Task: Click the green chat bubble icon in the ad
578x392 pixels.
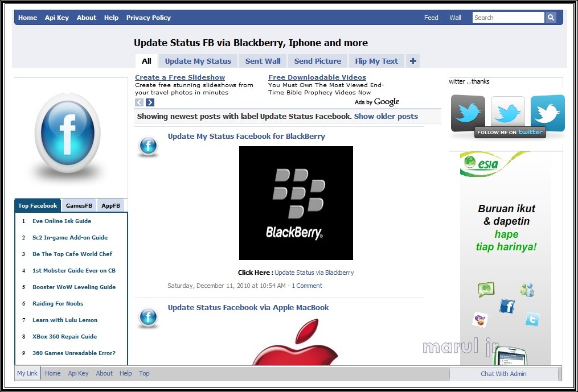Action: (x=486, y=290)
